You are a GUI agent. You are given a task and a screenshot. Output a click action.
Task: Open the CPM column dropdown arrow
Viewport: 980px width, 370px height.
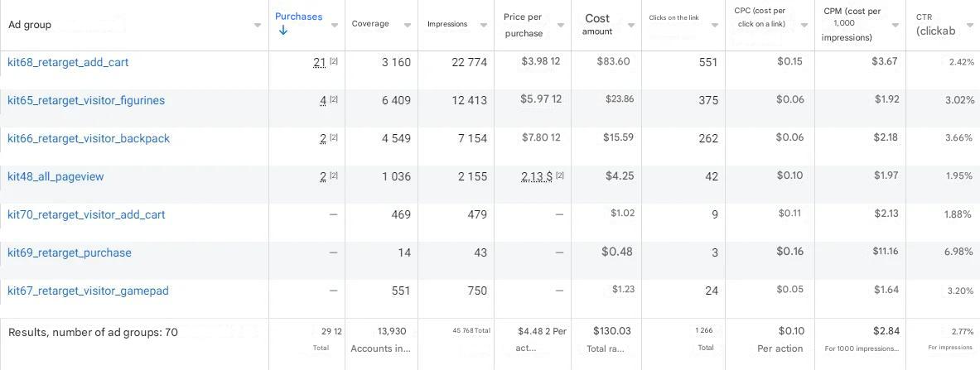(x=896, y=25)
